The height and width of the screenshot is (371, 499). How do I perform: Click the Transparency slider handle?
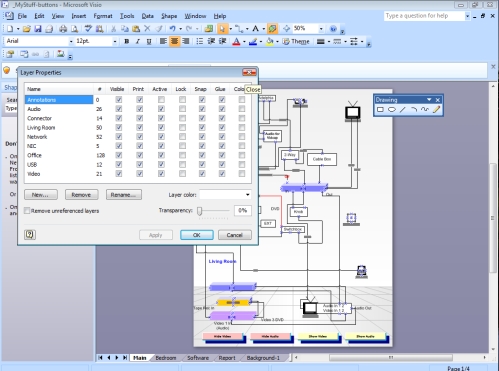(199, 211)
